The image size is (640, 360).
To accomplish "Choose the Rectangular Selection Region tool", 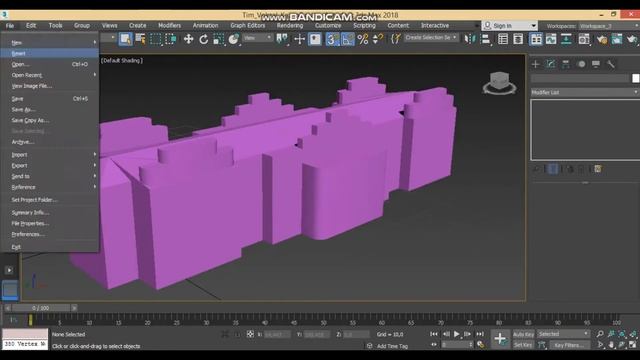I will (156, 39).
